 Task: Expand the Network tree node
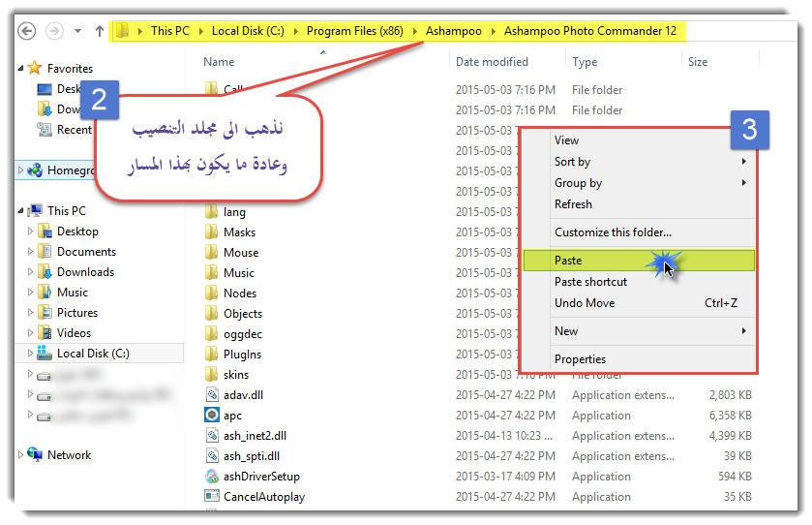click(20, 454)
